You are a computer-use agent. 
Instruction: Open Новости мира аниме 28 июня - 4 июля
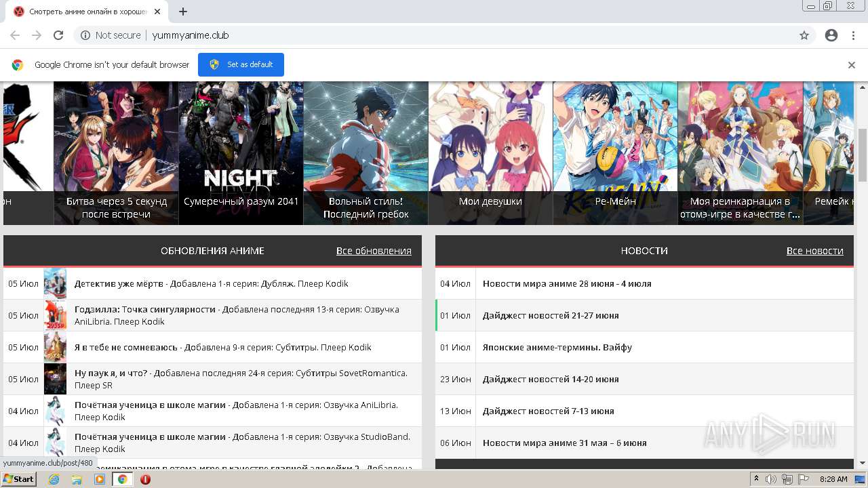point(567,283)
